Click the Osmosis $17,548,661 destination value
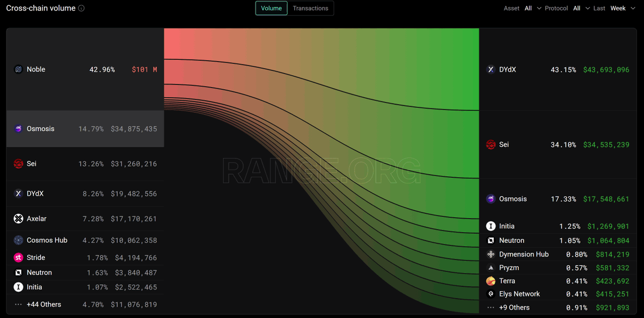Image resolution: width=644 pixels, height=318 pixels. click(x=606, y=199)
